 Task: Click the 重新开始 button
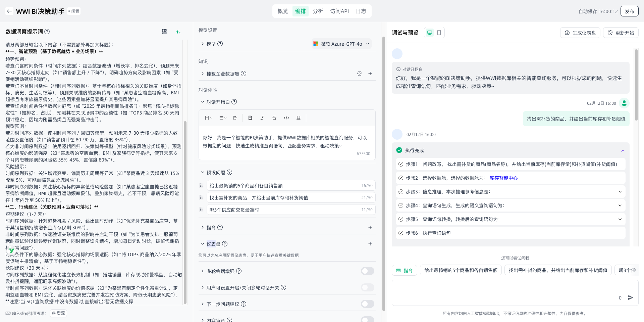(x=621, y=33)
